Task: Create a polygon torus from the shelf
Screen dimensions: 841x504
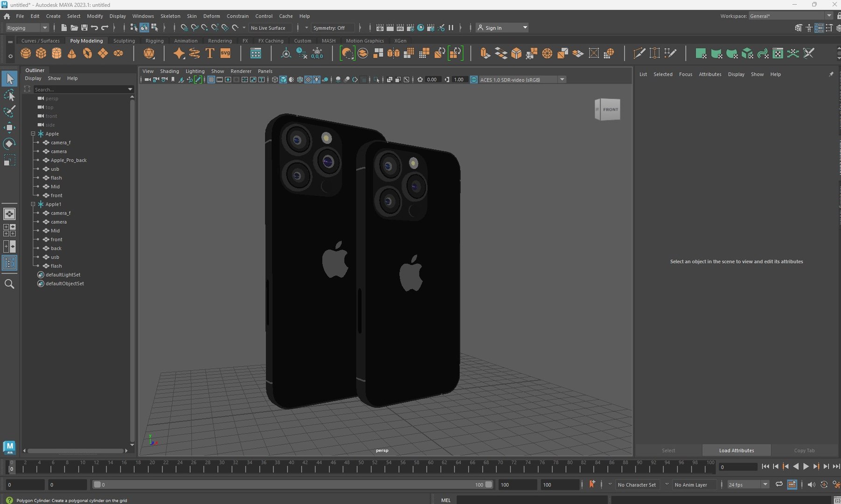Action: coord(87,53)
